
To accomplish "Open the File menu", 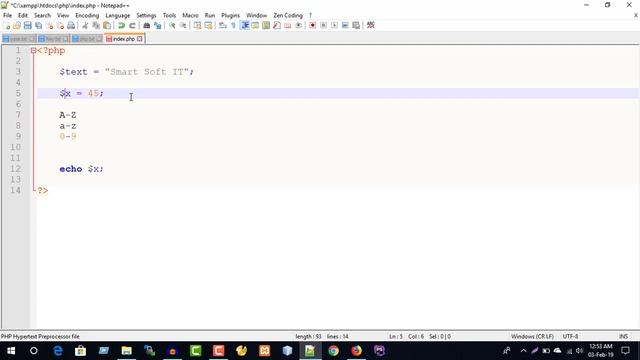I will (x=7, y=16).
